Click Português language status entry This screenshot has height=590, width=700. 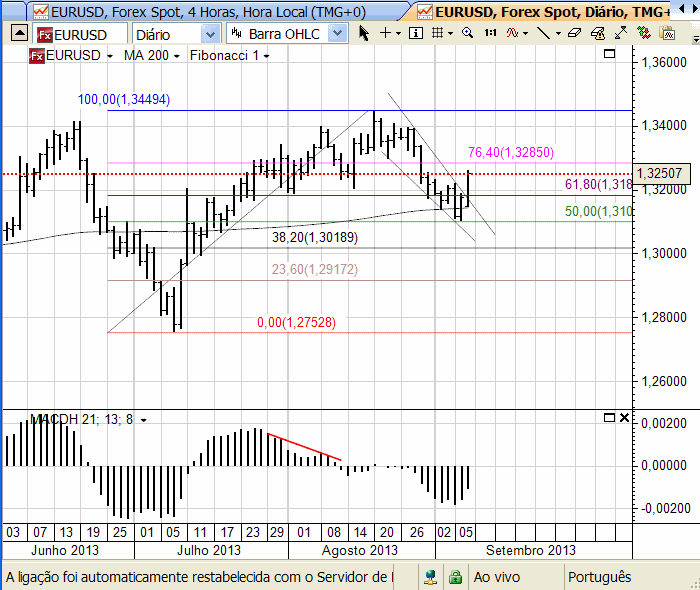pyautogui.click(x=600, y=577)
